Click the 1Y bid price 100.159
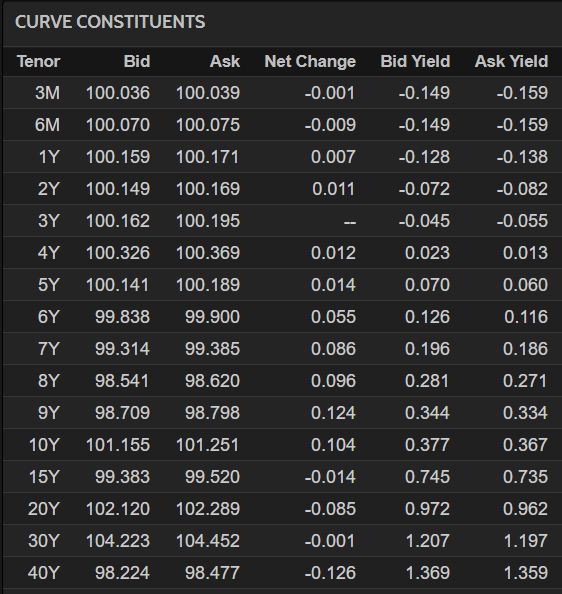Viewport: 562px width, 594px height. coord(118,157)
